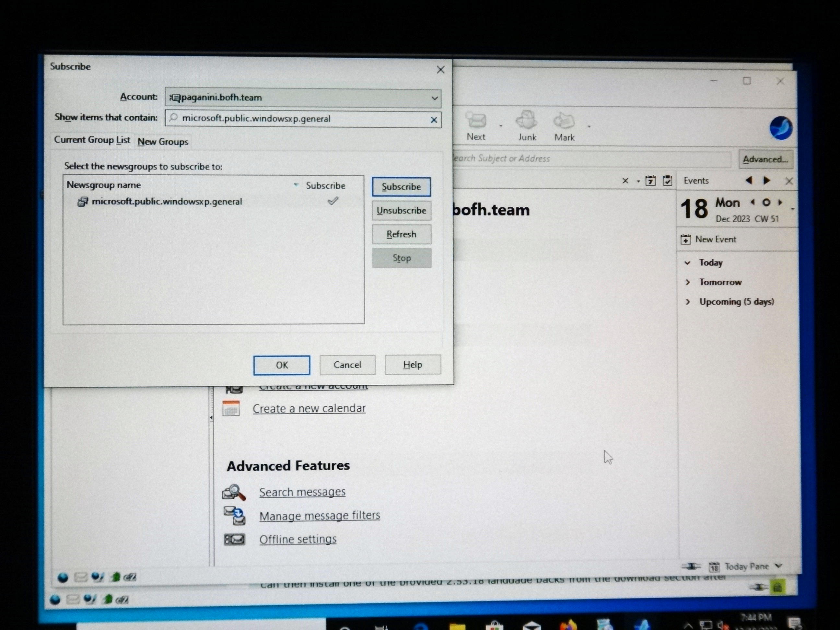Step back one day in the Today pane
The height and width of the screenshot is (630, 840).
(x=752, y=203)
